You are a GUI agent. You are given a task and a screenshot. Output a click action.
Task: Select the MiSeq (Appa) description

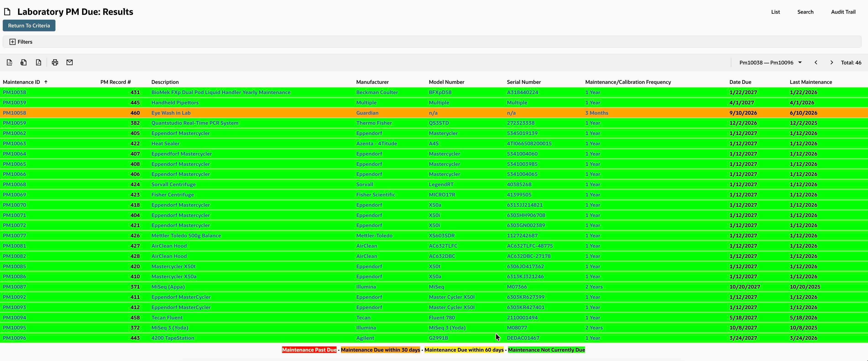coord(168,287)
